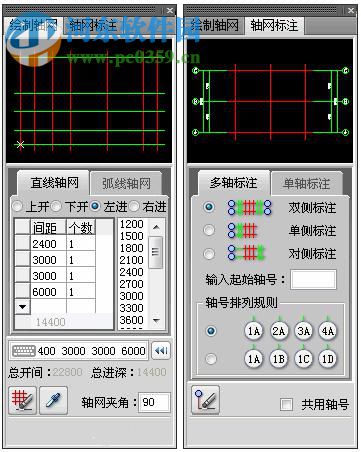361x452 pixels.
Task: Pick 3600 from the spacing list
Action: click(132, 320)
